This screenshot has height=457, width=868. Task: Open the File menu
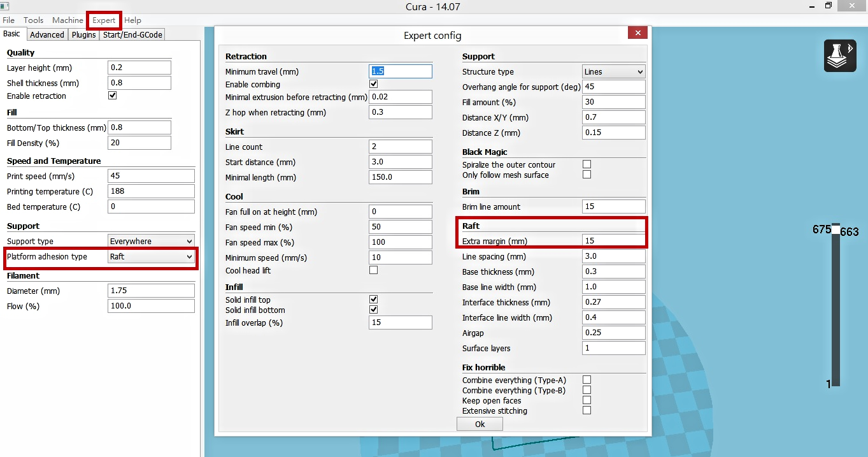8,20
